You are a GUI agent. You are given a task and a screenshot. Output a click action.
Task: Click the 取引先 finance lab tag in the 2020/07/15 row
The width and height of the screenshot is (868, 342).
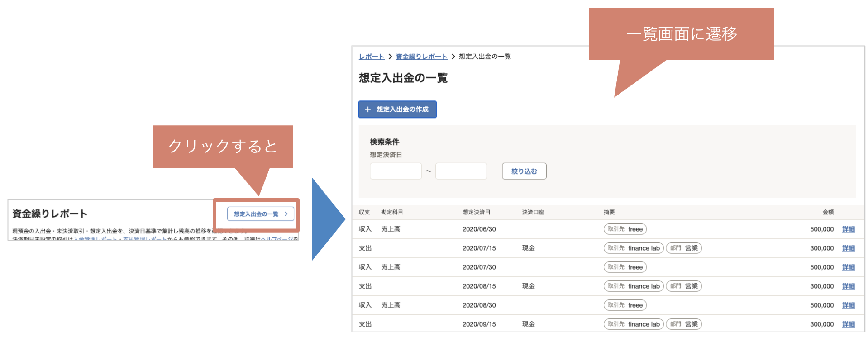point(634,248)
